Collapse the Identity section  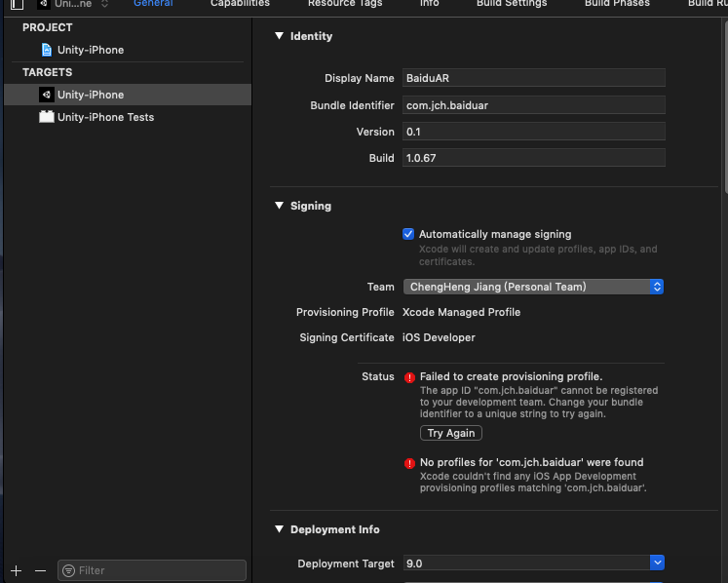point(279,36)
